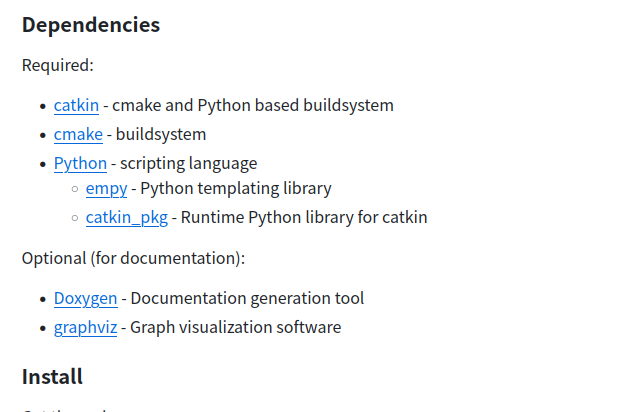
Task: Open the catkin_pkg link
Action: [x=127, y=218]
